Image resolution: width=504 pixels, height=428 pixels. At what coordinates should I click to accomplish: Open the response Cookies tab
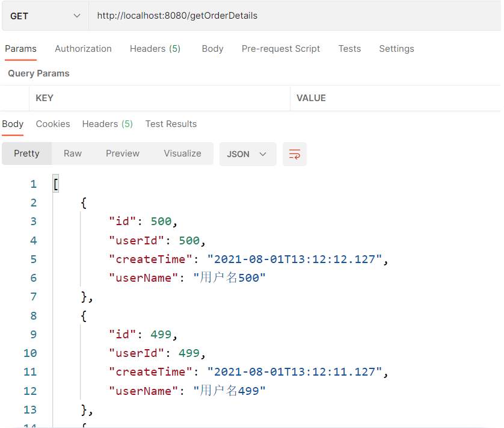click(53, 124)
